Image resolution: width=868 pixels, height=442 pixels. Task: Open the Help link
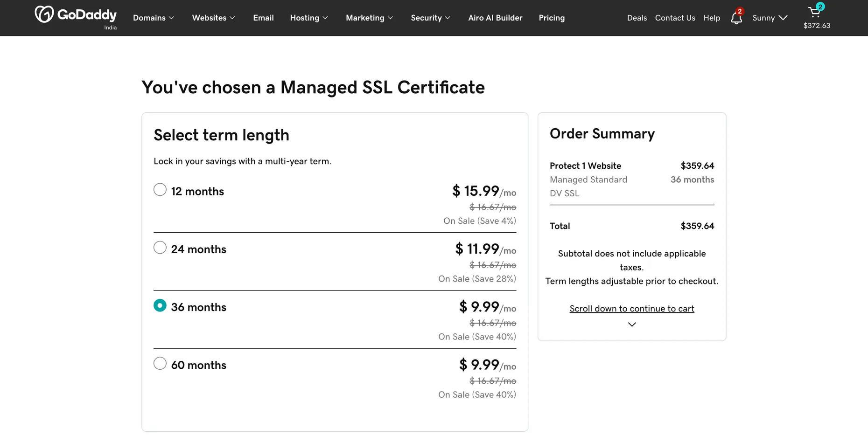pyautogui.click(x=712, y=18)
